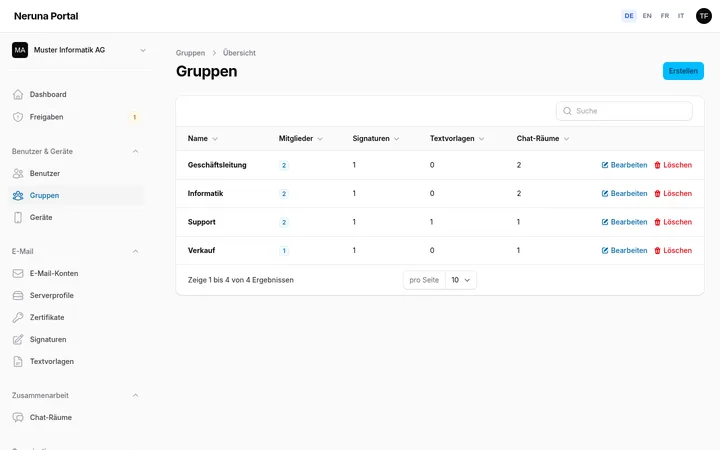This screenshot has width=720, height=450.
Task: Click the Benutzer people icon
Action: 18,174
